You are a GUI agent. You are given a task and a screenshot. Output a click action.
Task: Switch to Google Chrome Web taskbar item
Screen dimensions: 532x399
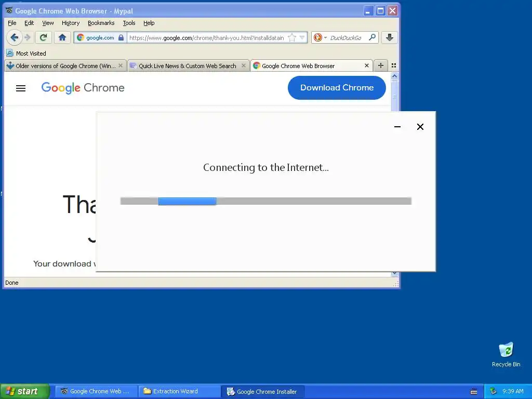click(96, 391)
